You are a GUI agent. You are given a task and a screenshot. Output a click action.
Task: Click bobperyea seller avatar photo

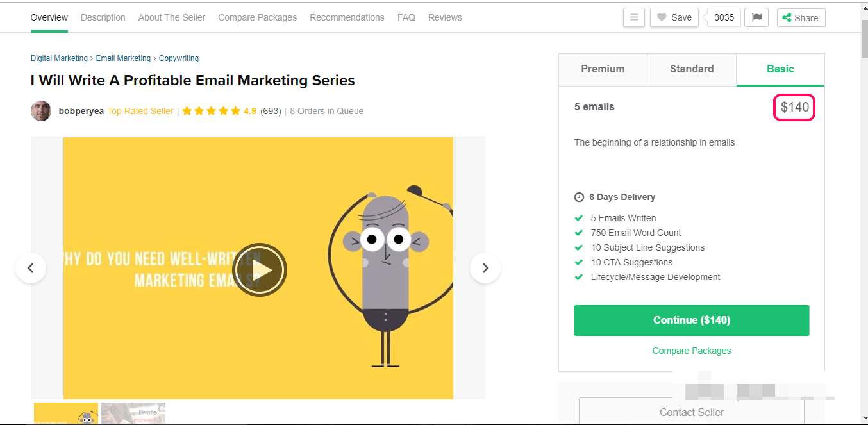click(x=41, y=111)
